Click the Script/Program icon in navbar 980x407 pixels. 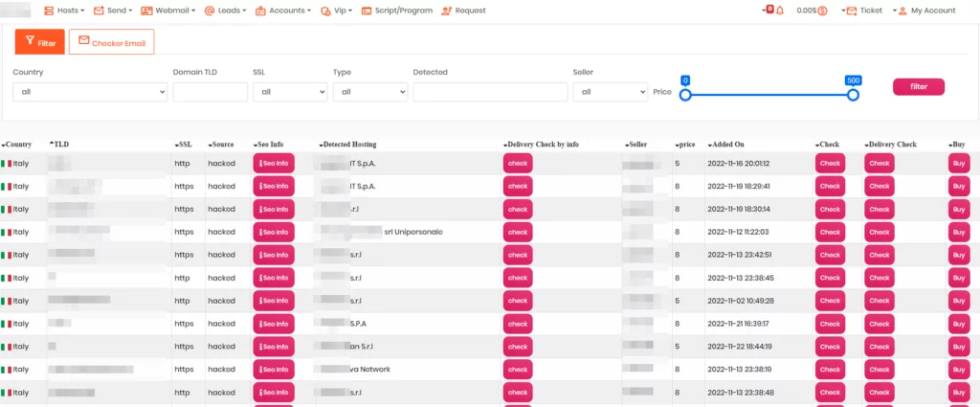(366, 11)
